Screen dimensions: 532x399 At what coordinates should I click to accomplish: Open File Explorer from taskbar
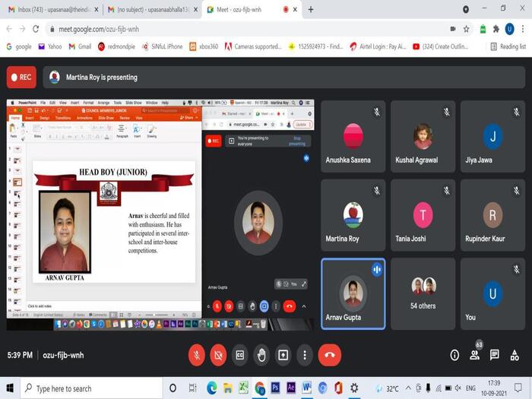pyautogui.click(x=228, y=388)
